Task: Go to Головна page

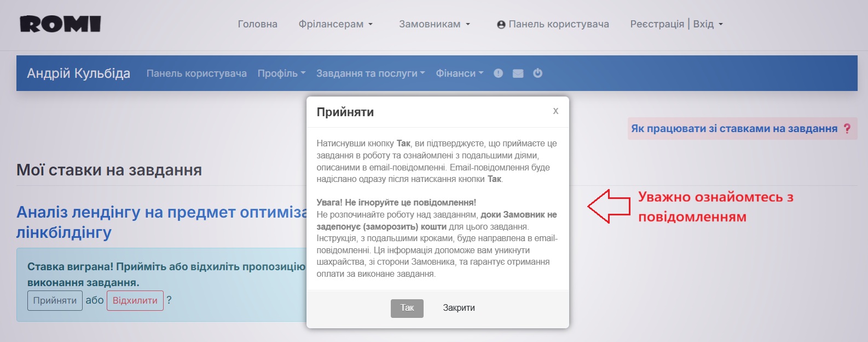Action: point(257,24)
